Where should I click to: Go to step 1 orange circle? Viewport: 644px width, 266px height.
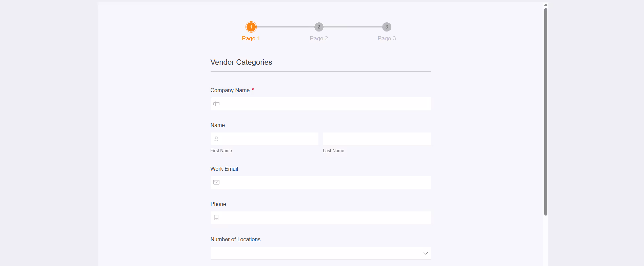tap(251, 27)
